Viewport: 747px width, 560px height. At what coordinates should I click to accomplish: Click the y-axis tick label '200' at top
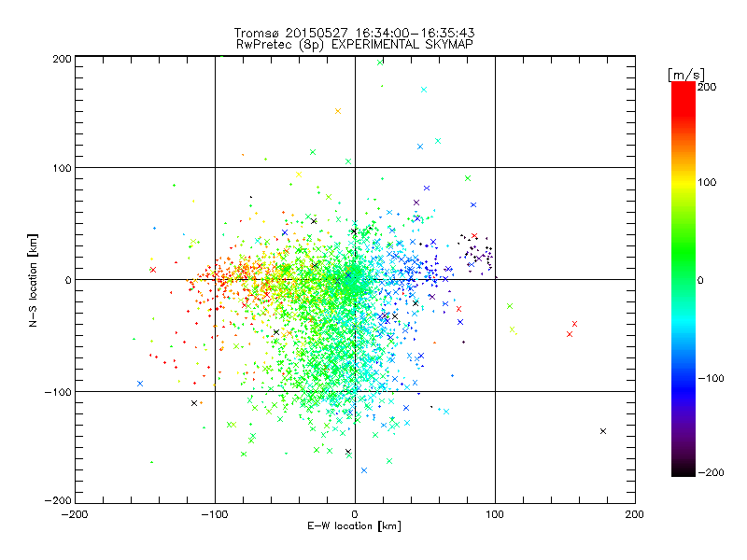point(62,59)
